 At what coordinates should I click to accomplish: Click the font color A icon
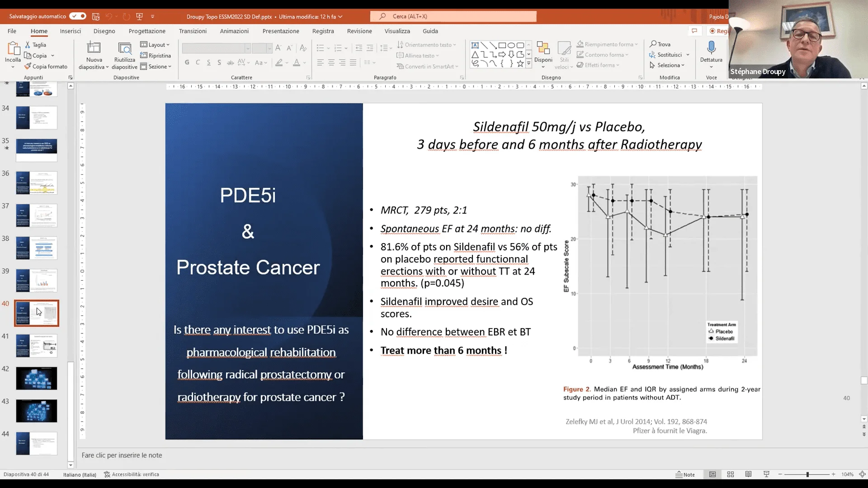tap(297, 62)
